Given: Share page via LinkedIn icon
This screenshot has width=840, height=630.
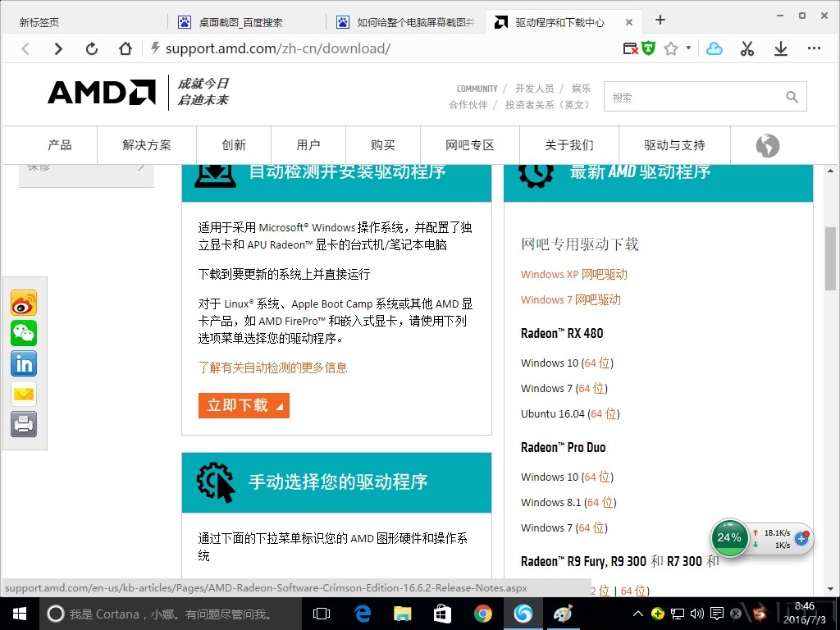Looking at the screenshot, I should (x=24, y=363).
